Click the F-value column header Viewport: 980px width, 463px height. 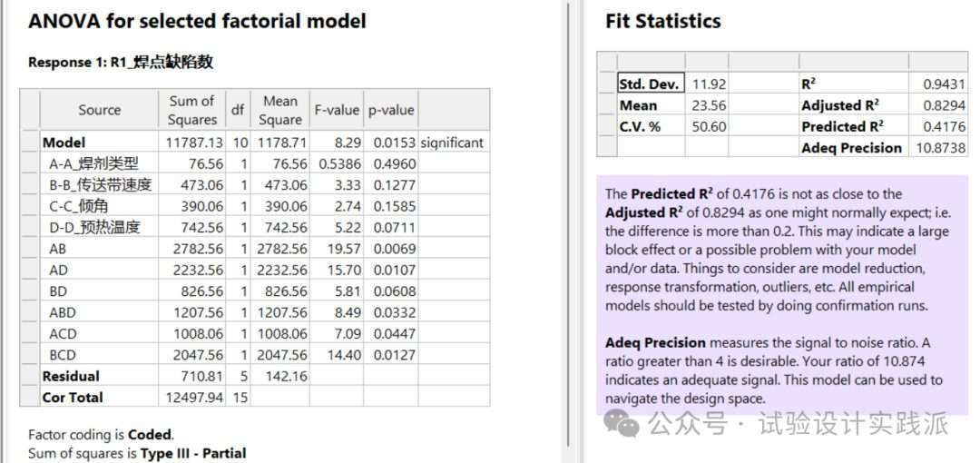(337, 110)
